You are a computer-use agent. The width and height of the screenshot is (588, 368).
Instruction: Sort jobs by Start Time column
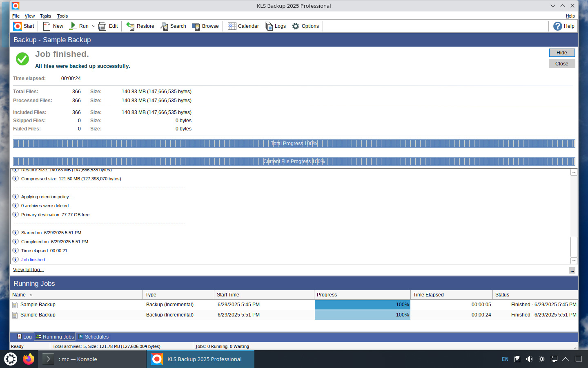(264, 295)
